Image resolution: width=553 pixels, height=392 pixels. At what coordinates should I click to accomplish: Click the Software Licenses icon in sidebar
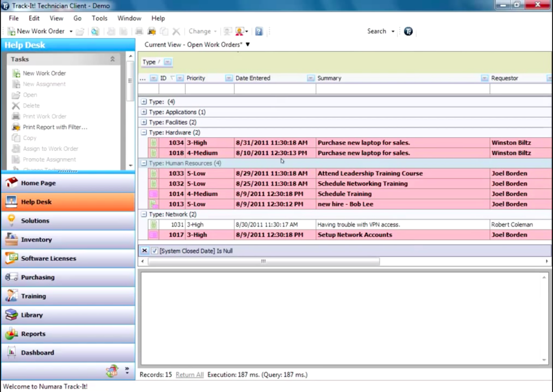coord(11,258)
